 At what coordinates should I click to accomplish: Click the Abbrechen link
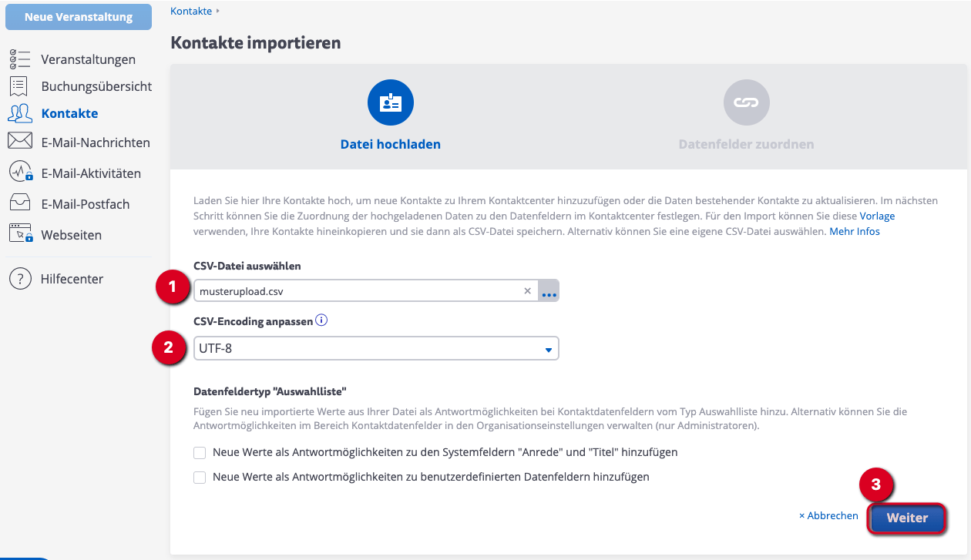[828, 516]
